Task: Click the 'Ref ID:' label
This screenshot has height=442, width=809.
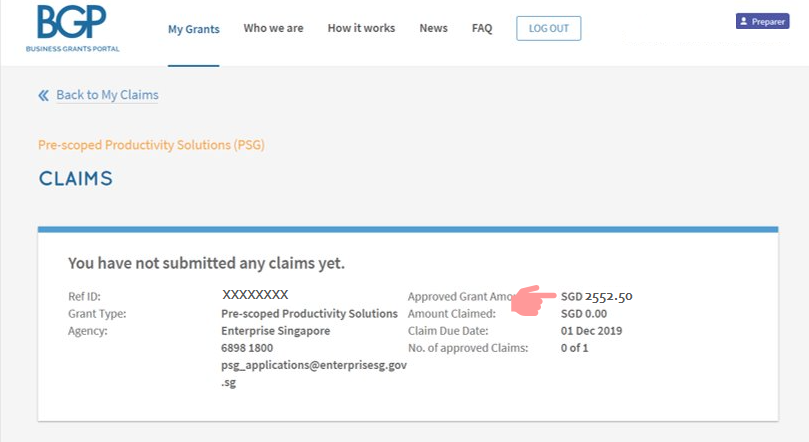Action: (x=84, y=296)
